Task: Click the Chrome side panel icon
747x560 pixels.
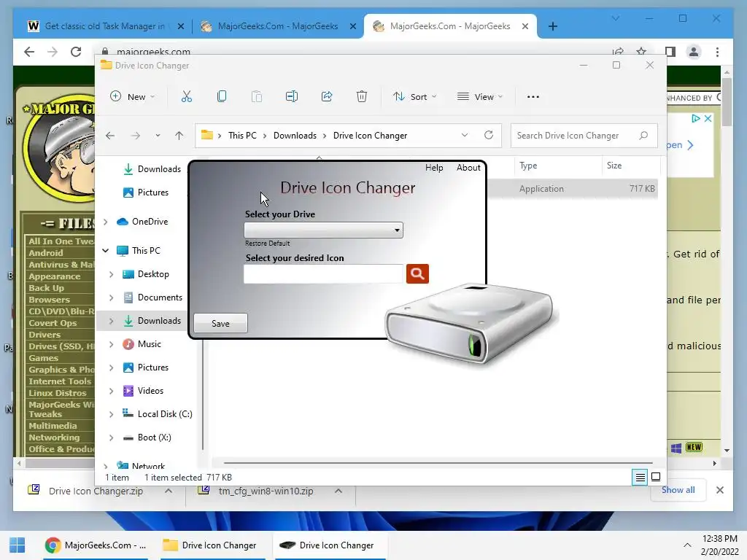Action: [x=670, y=52]
